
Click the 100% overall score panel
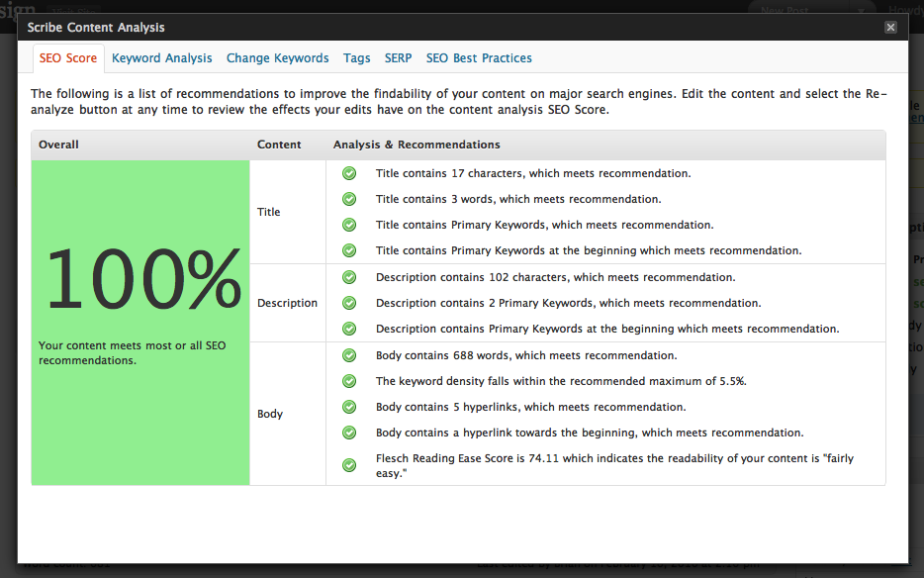[x=140, y=323]
